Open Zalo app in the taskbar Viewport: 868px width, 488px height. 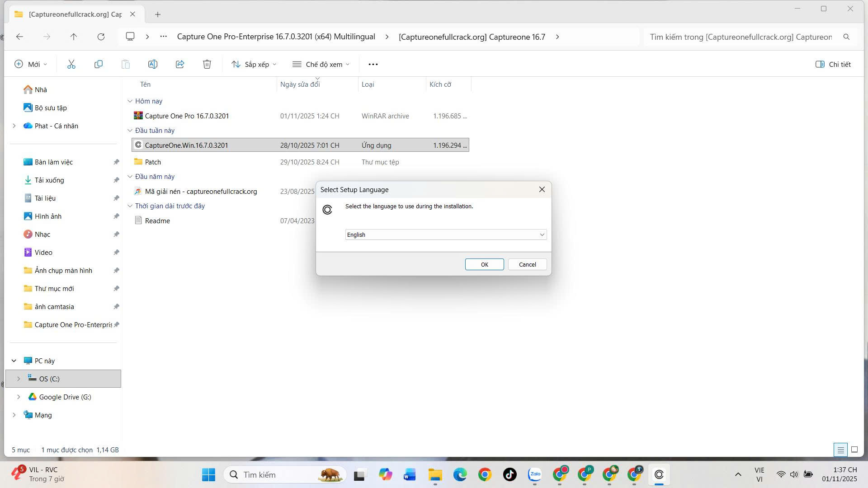[535, 474]
